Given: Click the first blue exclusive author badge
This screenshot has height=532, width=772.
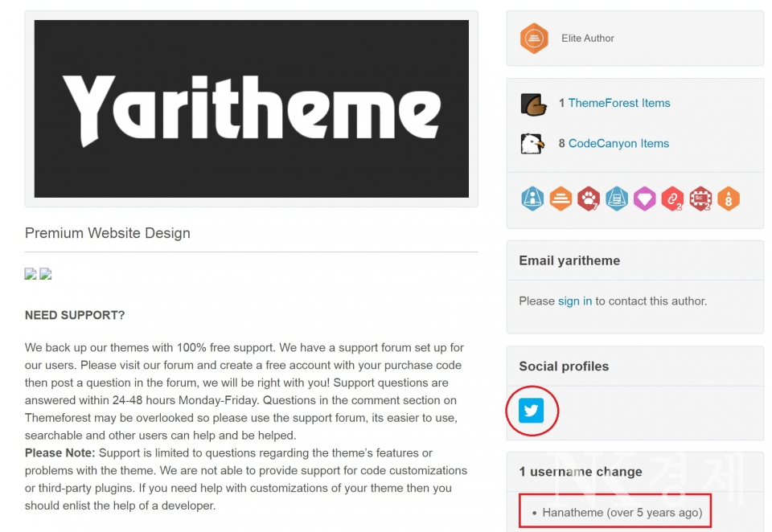Looking at the screenshot, I should click(x=532, y=198).
